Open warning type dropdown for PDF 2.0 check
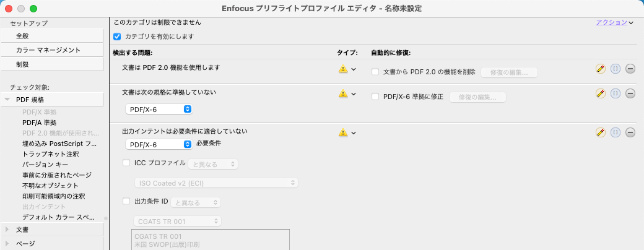The height and width of the screenshot is (250, 644). click(x=347, y=69)
